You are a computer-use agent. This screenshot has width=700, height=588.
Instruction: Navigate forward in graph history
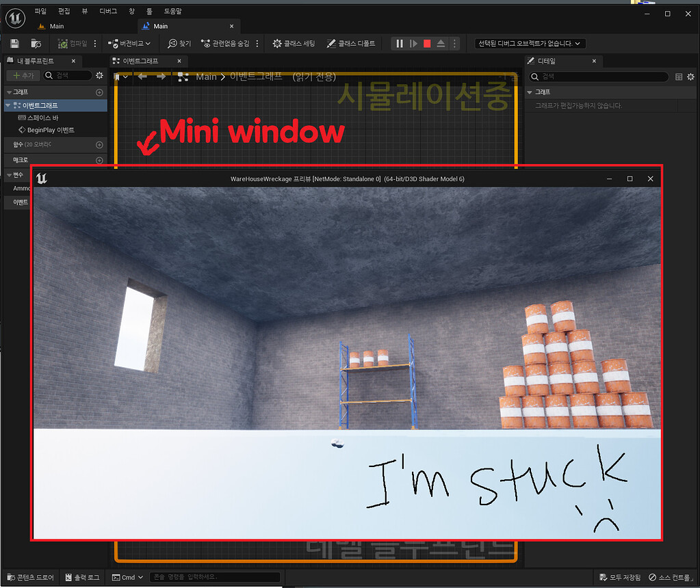coord(161,77)
